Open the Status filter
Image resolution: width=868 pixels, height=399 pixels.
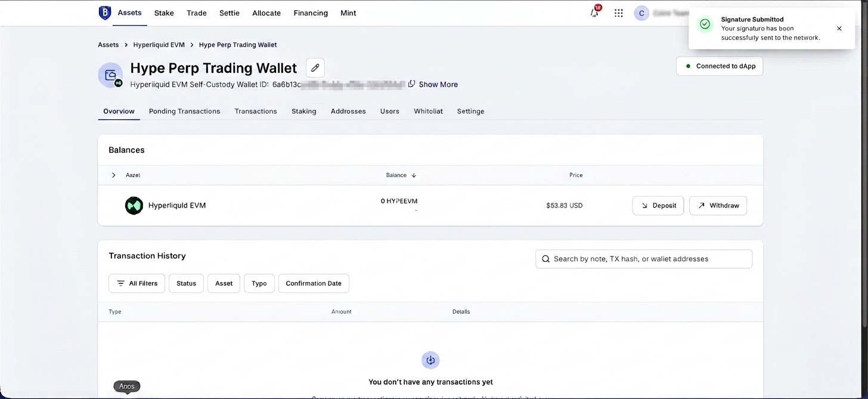(x=186, y=283)
